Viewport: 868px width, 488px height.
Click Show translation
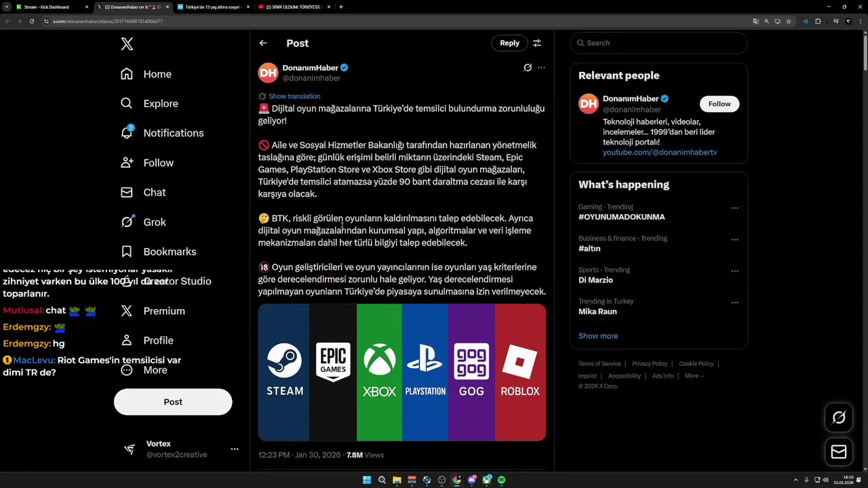[294, 96]
